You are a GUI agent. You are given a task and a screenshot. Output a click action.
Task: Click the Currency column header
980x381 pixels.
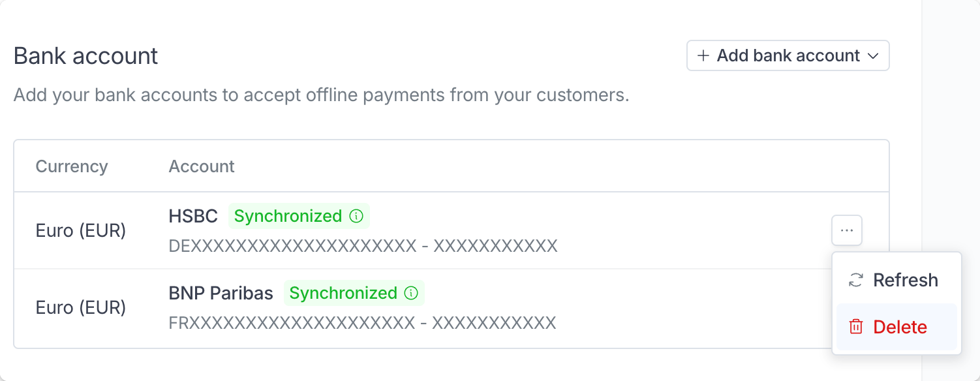pyautogui.click(x=72, y=166)
